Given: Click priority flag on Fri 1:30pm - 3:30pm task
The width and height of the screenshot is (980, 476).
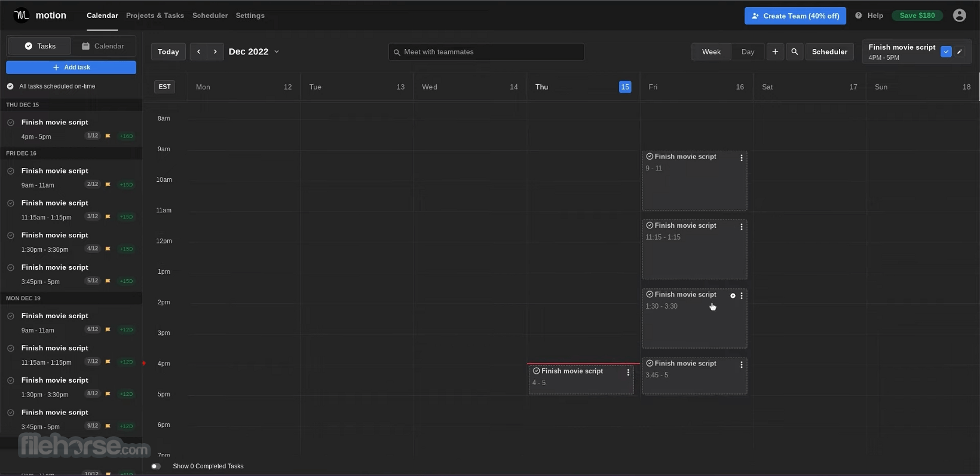Looking at the screenshot, I should (108, 249).
